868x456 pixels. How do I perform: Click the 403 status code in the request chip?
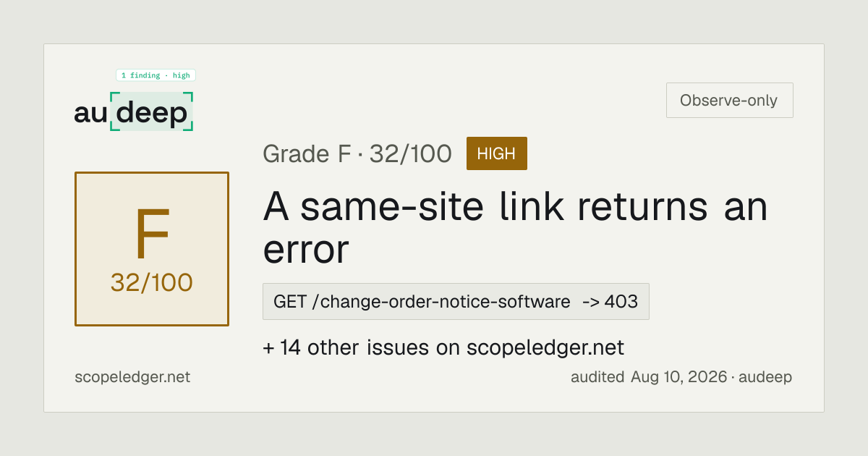(621, 302)
